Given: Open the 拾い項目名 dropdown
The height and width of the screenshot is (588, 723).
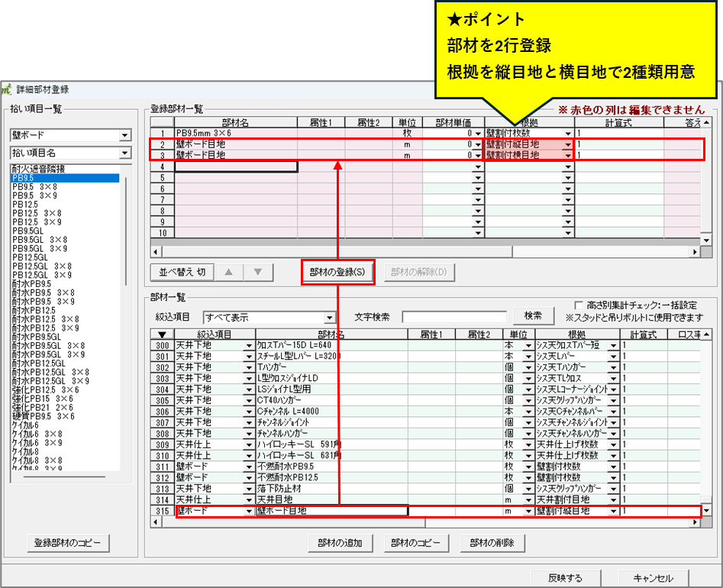Looking at the screenshot, I should pyautogui.click(x=125, y=153).
